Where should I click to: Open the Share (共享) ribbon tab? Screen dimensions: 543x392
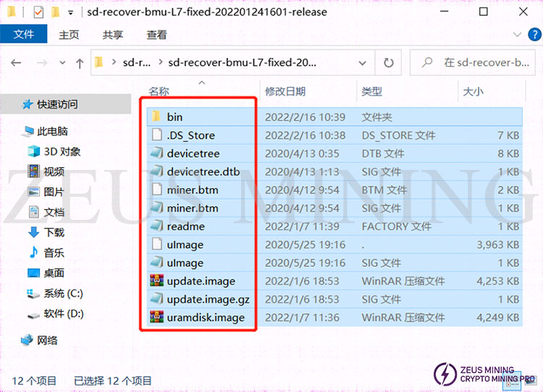[x=112, y=35]
